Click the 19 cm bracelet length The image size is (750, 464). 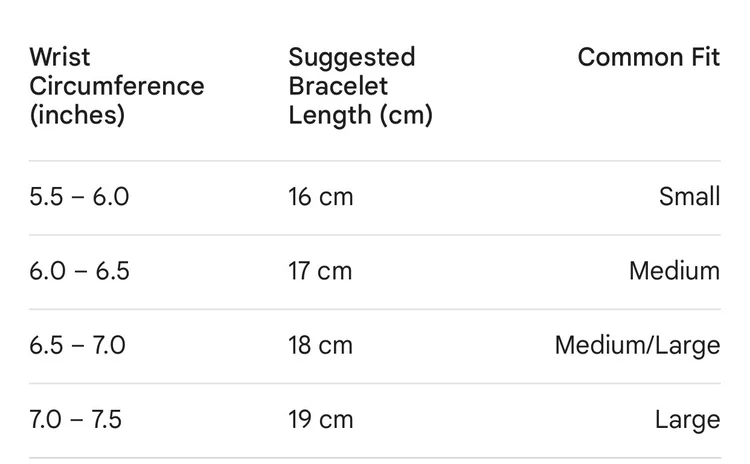tap(321, 419)
